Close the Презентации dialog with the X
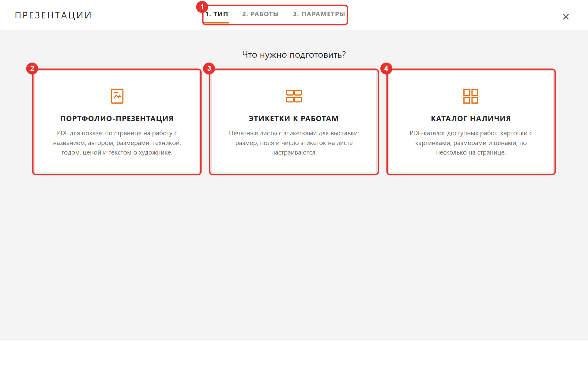 click(566, 17)
